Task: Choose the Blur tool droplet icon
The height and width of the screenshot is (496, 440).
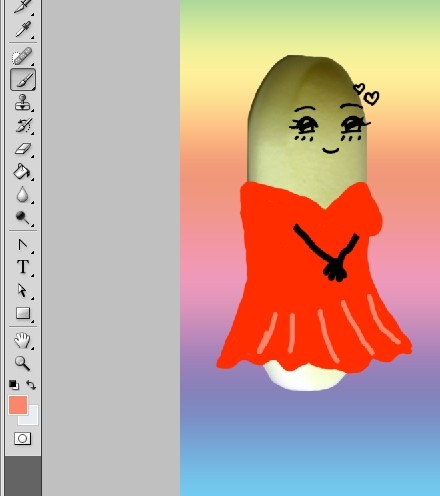Action: [22, 194]
